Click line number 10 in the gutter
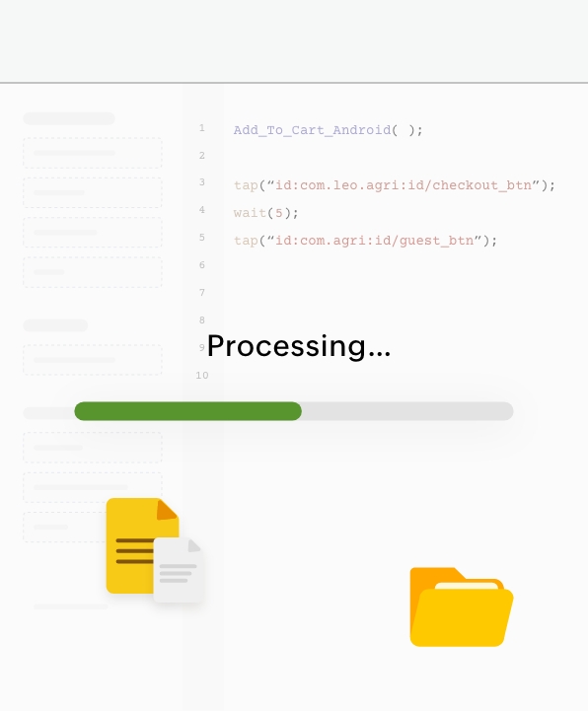The height and width of the screenshot is (711, 588). coord(202,376)
